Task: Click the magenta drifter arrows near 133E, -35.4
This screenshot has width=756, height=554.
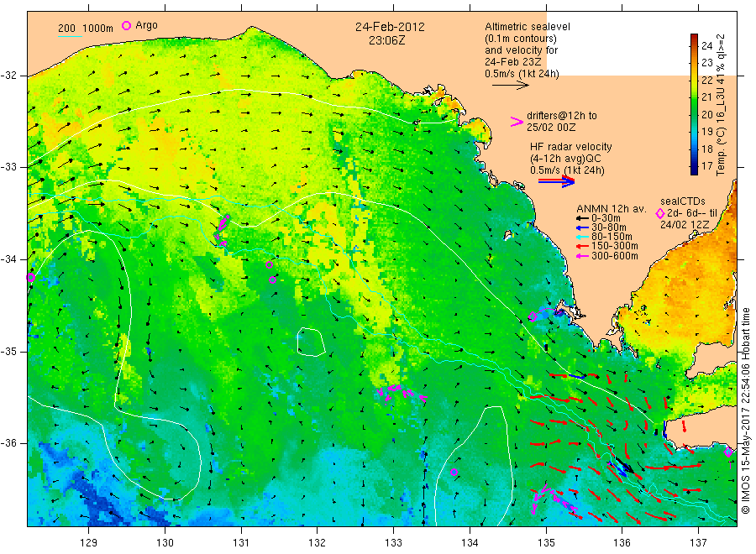Action: [x=402, y=393]
